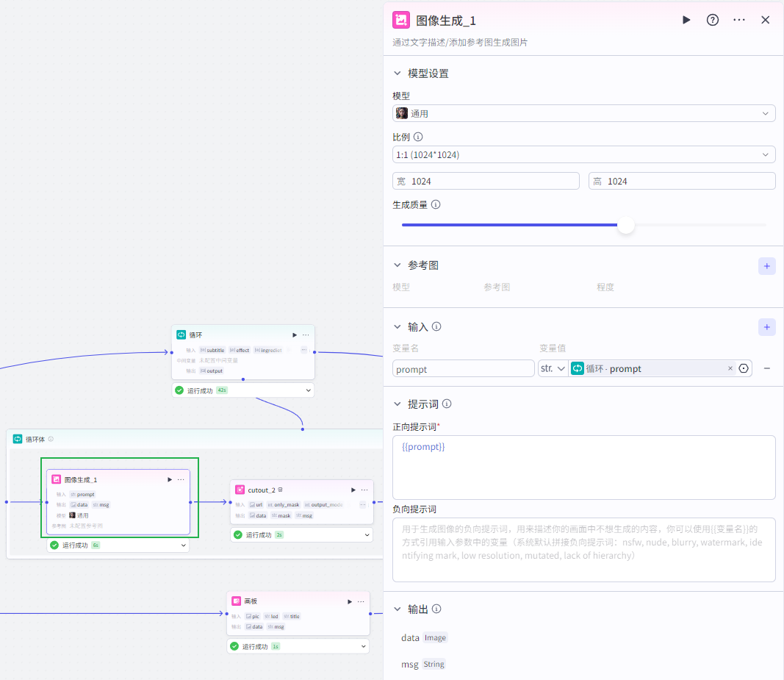Click the 生成质量 slider handle
The height and width of the screenshot is (680, 784).
pos(625,225)
